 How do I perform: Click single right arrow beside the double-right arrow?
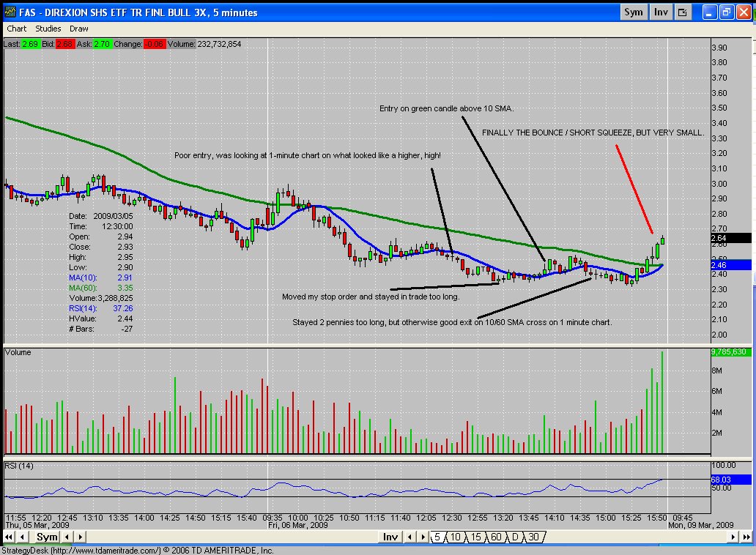click(733, 537)
